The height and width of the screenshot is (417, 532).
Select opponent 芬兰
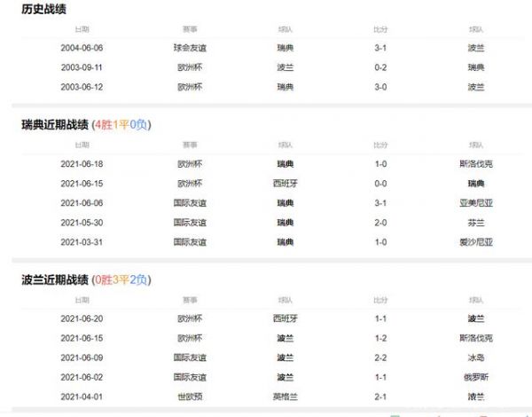pos(476,223)
